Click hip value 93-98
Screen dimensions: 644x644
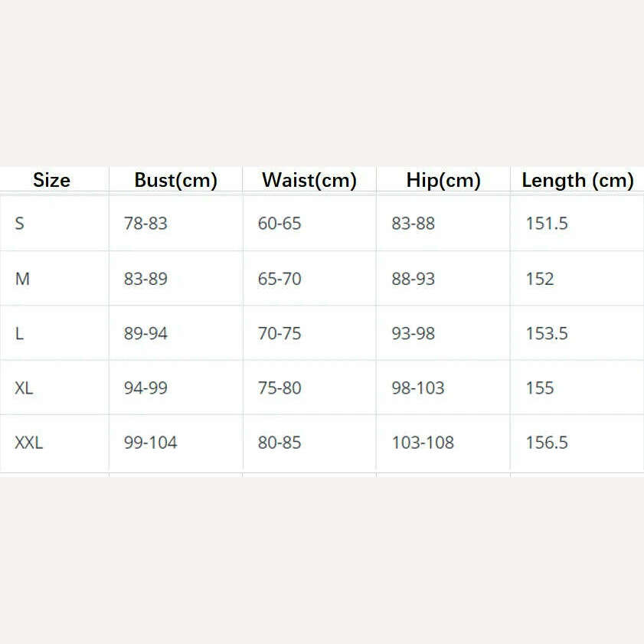click(413, 333)
